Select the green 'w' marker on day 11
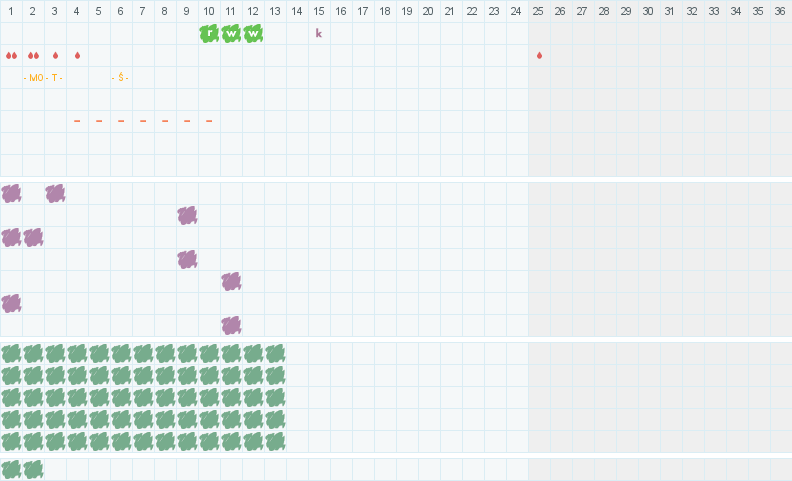 click(x=231, y=33)
